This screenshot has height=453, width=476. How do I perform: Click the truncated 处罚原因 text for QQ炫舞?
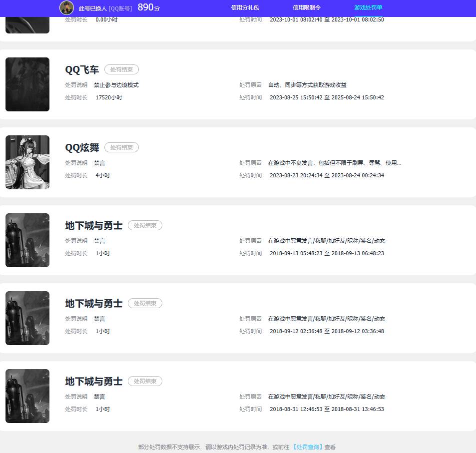pyautogui.click(x=334, y=163)
